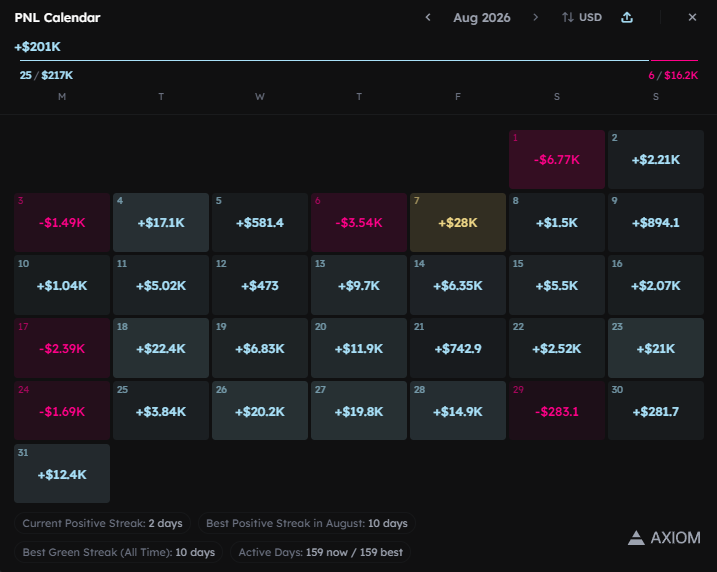Select day 11 cell with +$5.02K
Screen dimensions: 717x572
pyautogui.click(x=161, y=285)
